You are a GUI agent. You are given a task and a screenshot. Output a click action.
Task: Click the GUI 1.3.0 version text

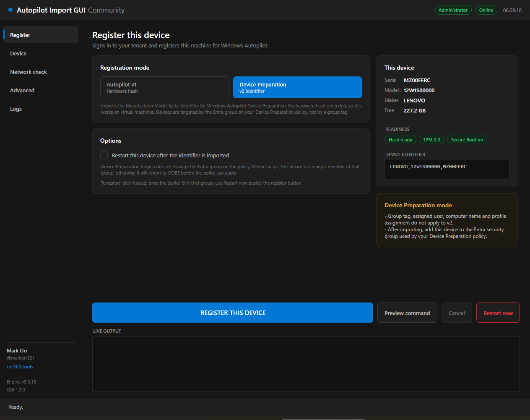(16, 390)
